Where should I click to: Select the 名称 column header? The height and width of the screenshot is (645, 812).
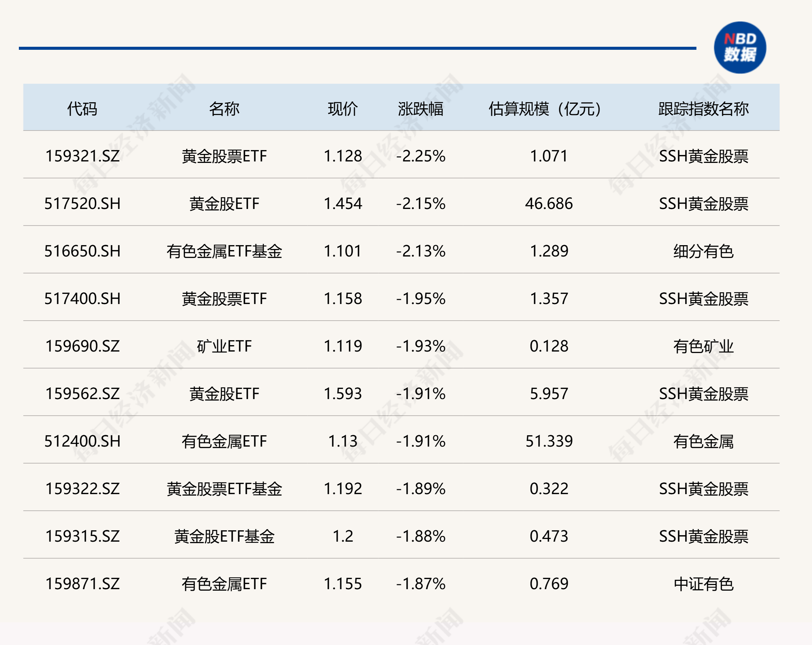[x=224, y=109]
